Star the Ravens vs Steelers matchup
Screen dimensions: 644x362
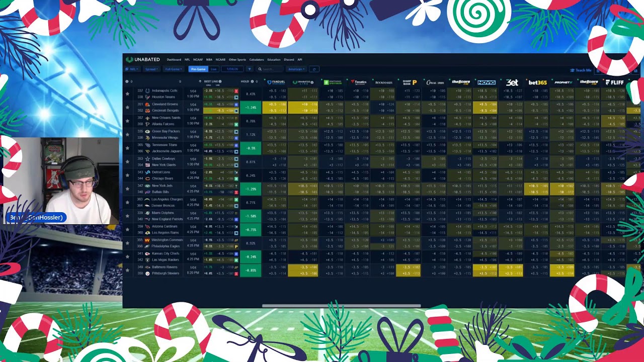[x=127, y=270]
